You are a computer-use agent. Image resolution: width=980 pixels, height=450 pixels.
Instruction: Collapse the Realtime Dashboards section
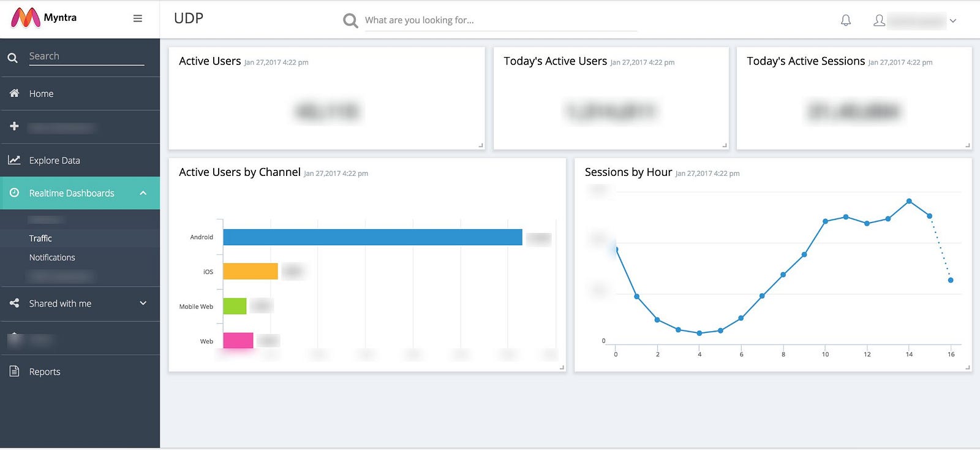[x=143, y=193]
